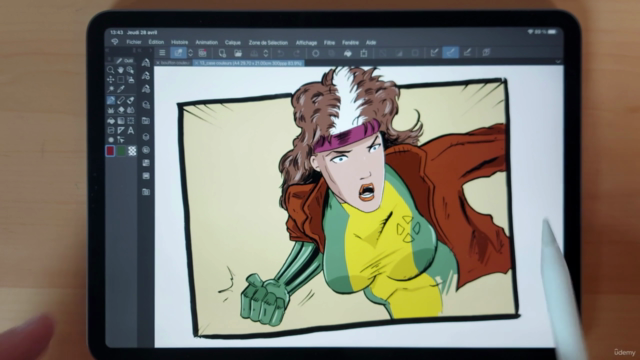Click the highlighted blue command bar icon
Viewport: 640px width, 360px height.
178,53
